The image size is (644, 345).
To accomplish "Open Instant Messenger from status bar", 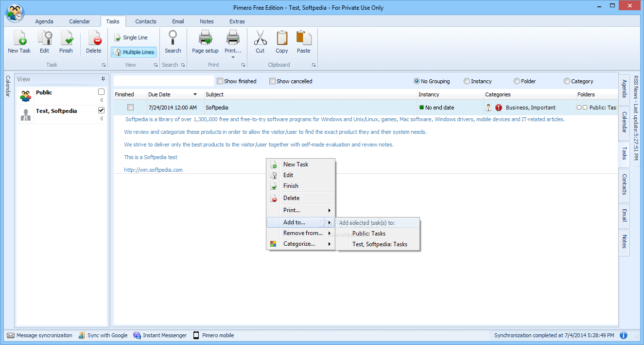I will click(160, 335).
